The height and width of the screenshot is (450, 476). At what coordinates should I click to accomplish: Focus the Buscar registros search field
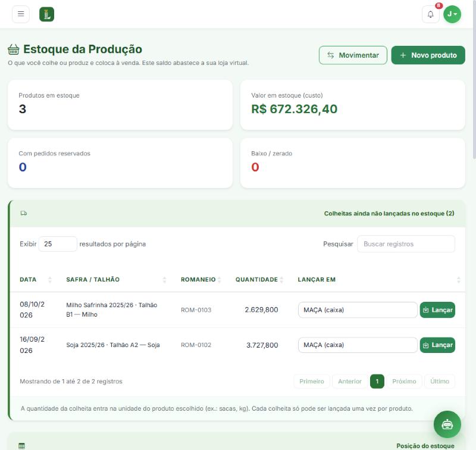[406, 244]
